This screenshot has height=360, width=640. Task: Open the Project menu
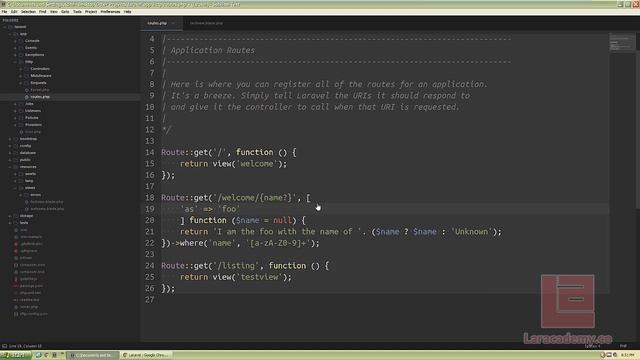[x=91, y=12]
